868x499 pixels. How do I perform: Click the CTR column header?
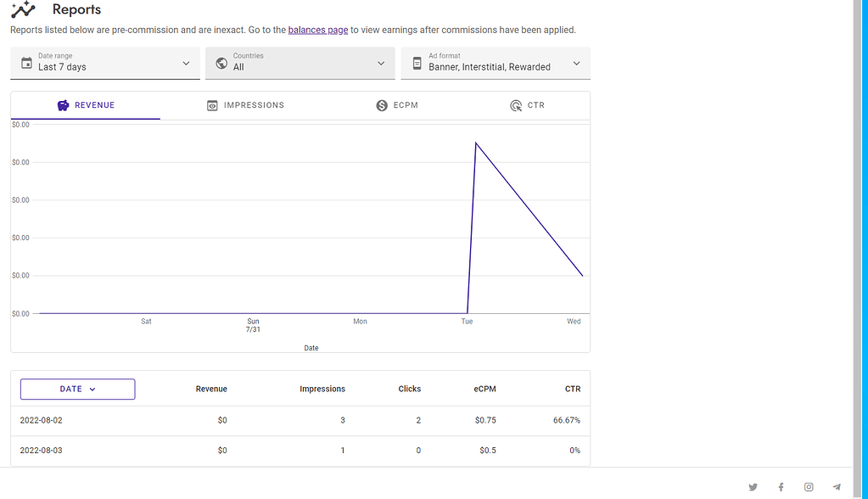coord(573,389)
